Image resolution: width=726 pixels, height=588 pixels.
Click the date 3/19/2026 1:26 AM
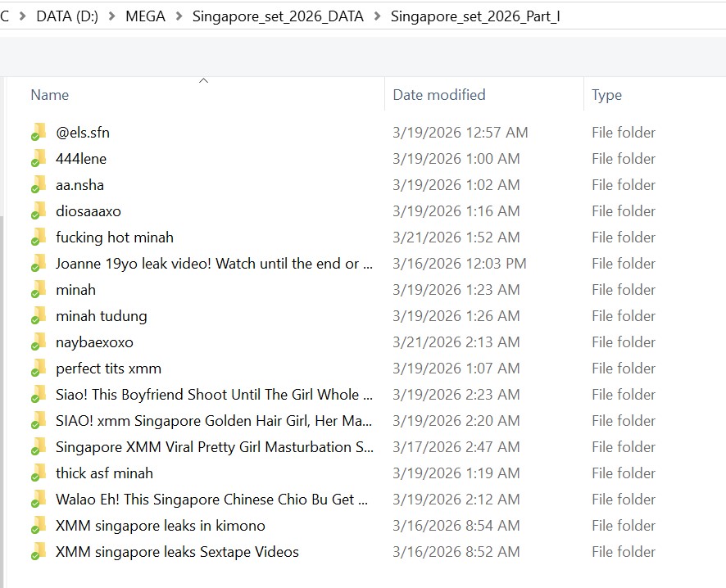[x=456, y=316]
